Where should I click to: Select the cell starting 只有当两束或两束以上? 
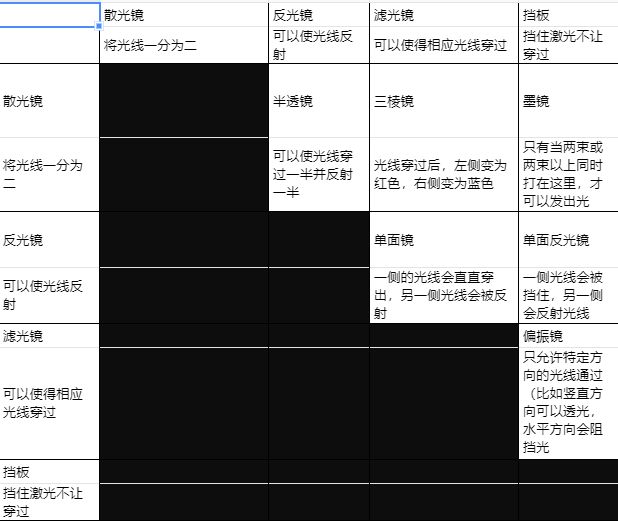tap(568, 174)
